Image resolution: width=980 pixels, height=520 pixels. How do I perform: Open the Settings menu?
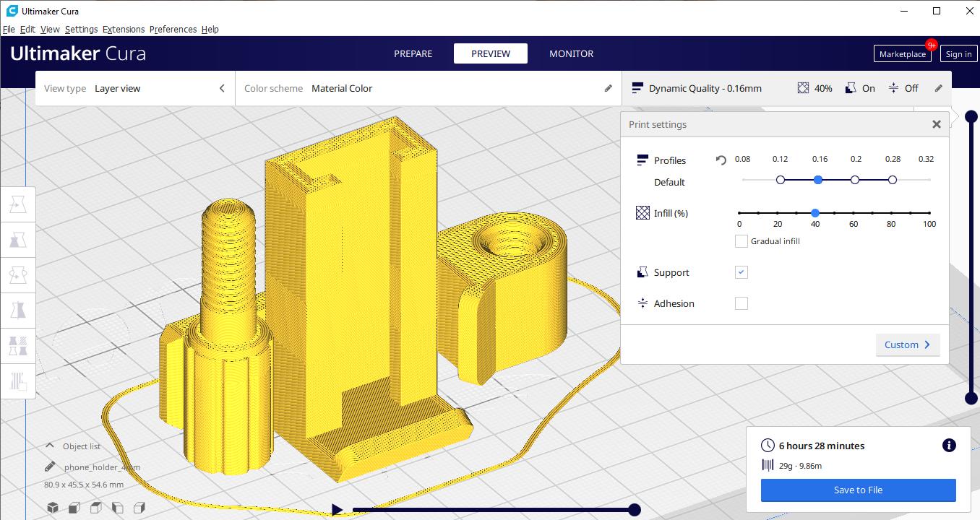point(81,30)
